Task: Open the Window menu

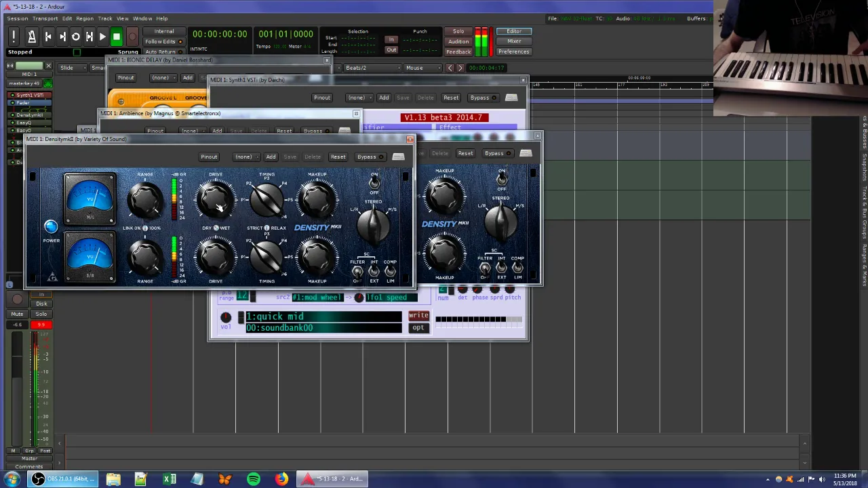Action: [x=142, y=18]
